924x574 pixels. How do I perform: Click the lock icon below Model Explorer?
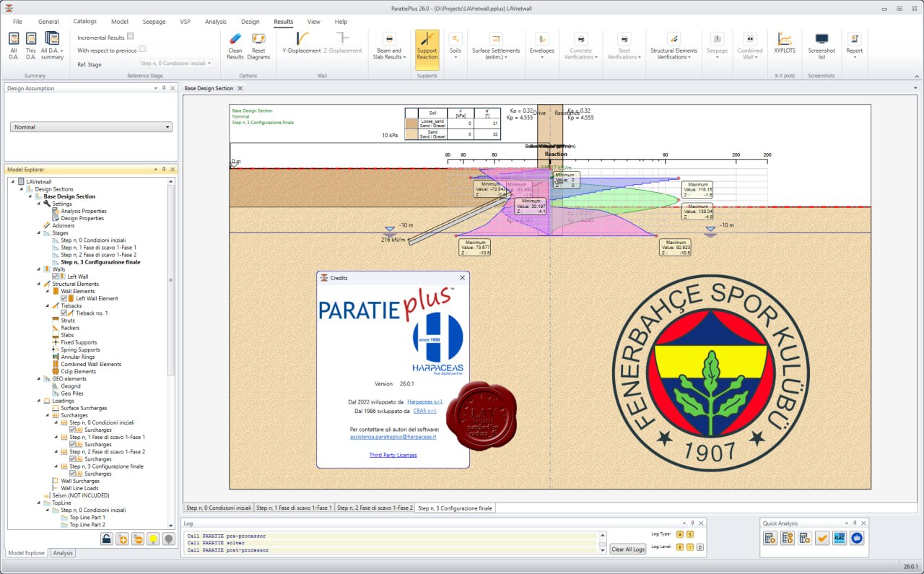click(x=107, y=539)
